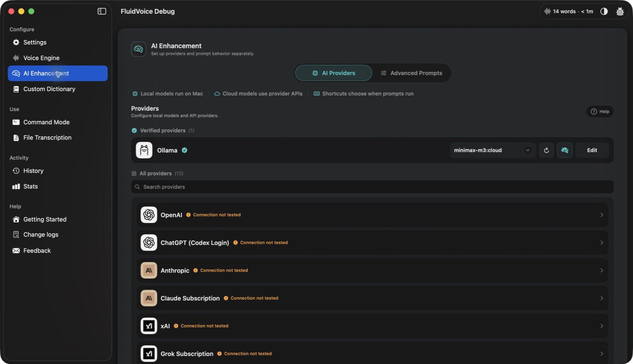
Task: Click the 14 words usage indicator
Action: click(568, 11)
